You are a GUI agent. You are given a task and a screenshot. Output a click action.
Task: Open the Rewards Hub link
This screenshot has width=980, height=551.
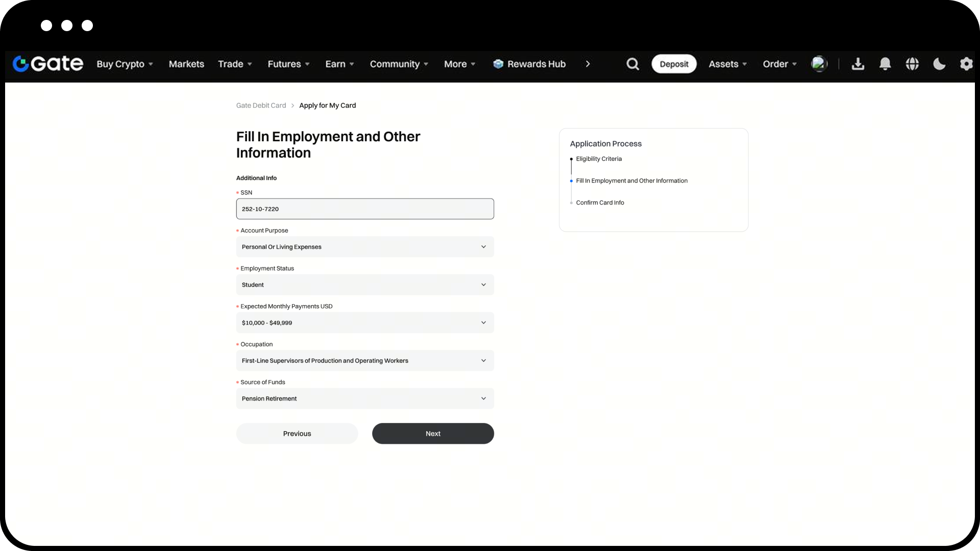(x=529, y=64)
